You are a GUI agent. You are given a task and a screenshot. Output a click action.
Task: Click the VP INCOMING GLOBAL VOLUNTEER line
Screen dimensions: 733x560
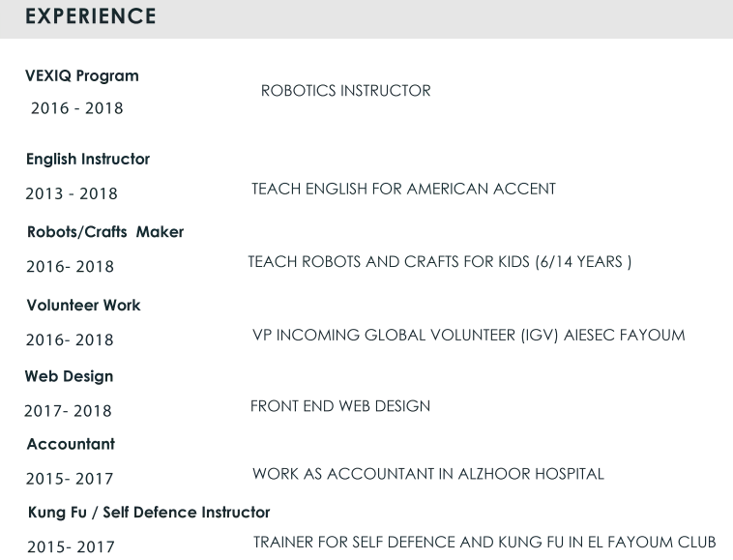tap(469, 336)
